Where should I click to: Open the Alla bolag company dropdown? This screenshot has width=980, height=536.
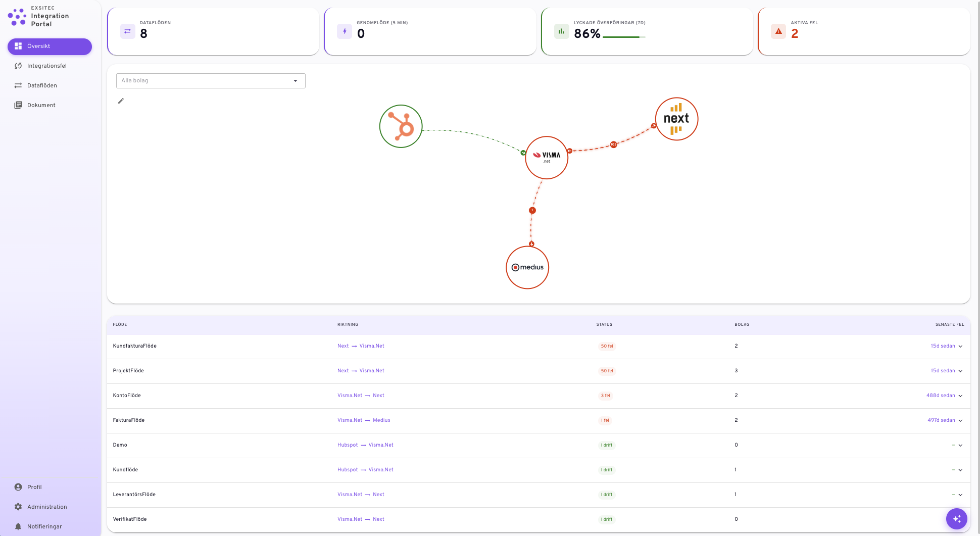211,81
